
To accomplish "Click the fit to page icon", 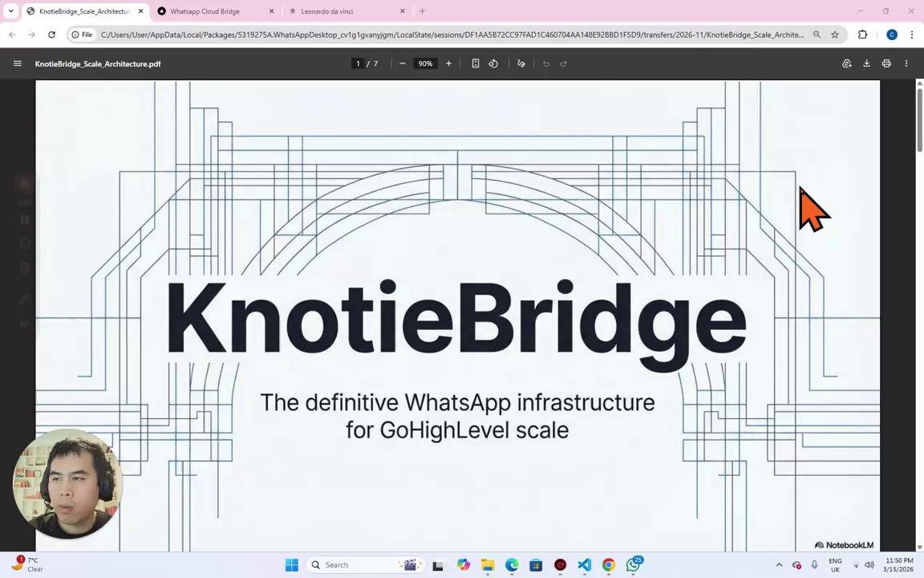I will 476,63.
